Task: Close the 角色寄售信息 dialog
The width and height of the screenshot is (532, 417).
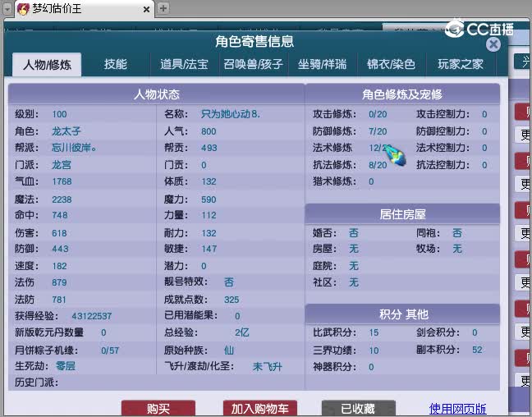Action: [493, 44]
